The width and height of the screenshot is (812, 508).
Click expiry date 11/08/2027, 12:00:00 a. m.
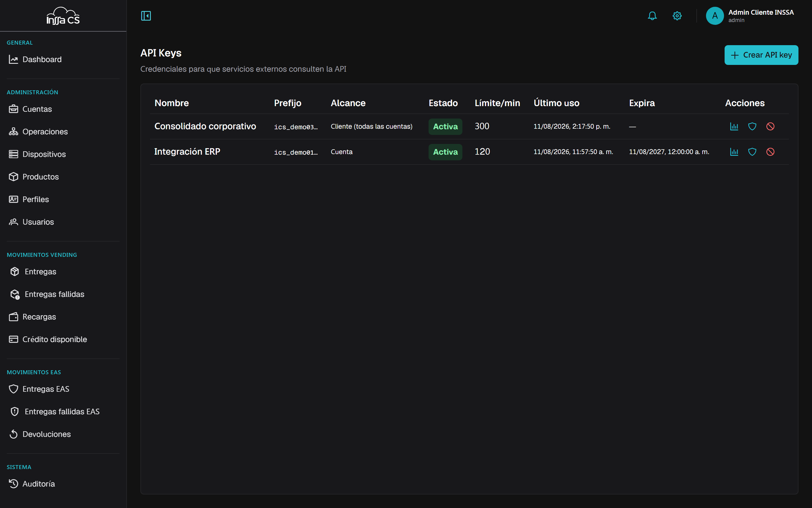(669, 152)
